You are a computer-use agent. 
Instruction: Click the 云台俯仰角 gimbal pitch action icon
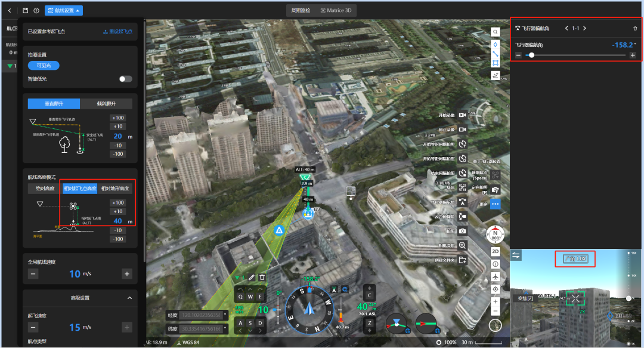click(463, 216)
